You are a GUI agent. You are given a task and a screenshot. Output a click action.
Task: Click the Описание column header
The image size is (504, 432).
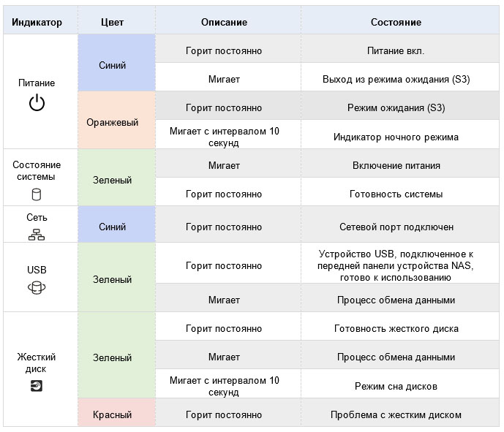224,22
